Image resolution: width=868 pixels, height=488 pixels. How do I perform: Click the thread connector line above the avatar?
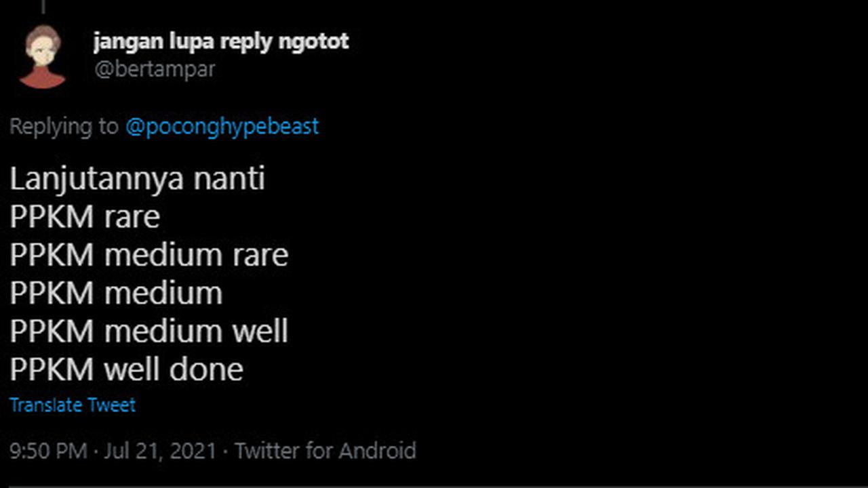[42, 6]
